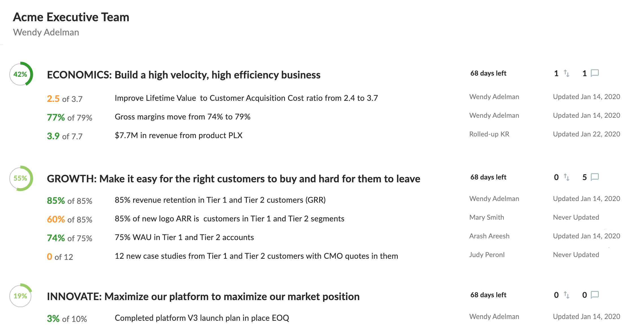
Task: Click owner Mary Smith
Action: (487, 217)
